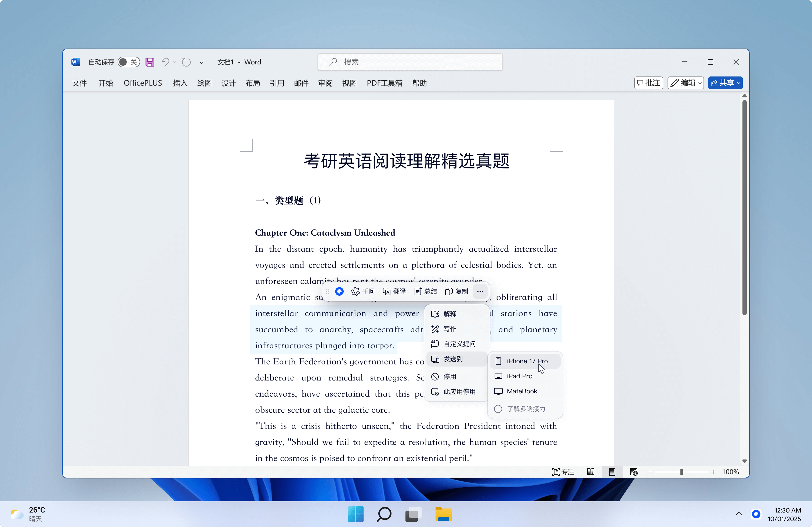The width and height of the screenshot is (812, 527).
Task: Click the 搜索 search box
Action: click(x=410, y=62)
